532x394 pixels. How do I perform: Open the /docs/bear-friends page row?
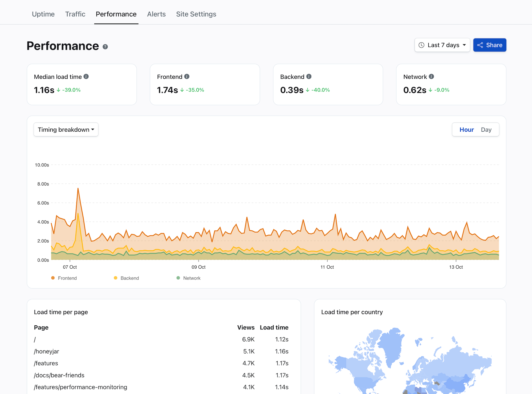[59, 375]
